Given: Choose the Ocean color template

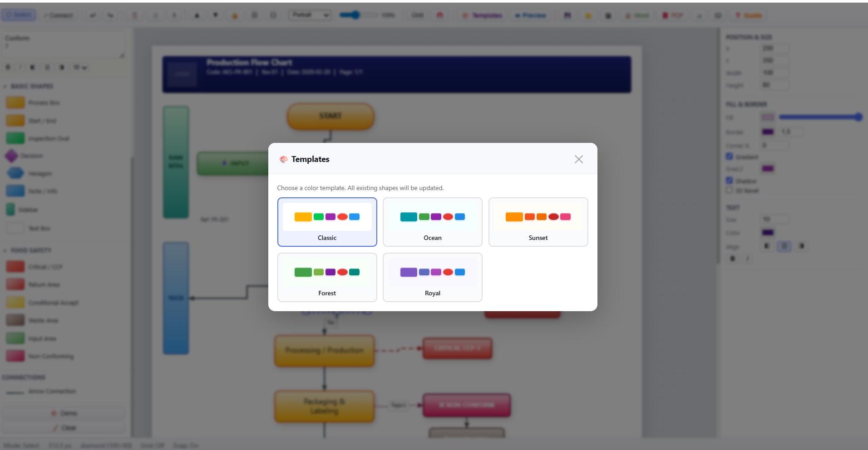Looking at the screenshot, I should 432,222.
